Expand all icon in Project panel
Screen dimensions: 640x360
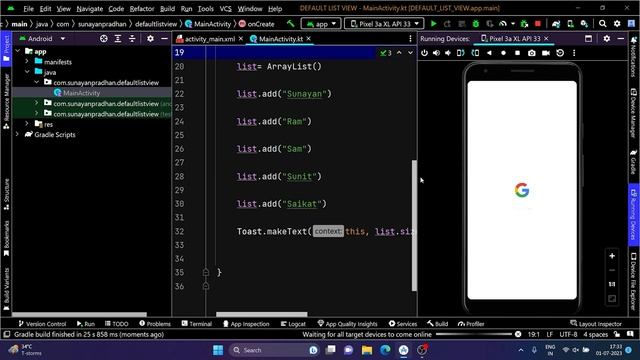click(x=118, y=39)
